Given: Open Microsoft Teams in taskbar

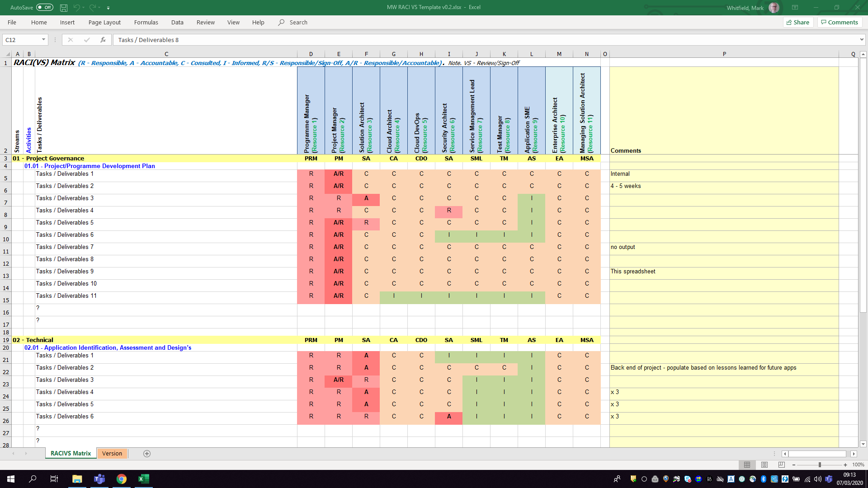Looking at the screenshot, I should coord(99,479).
